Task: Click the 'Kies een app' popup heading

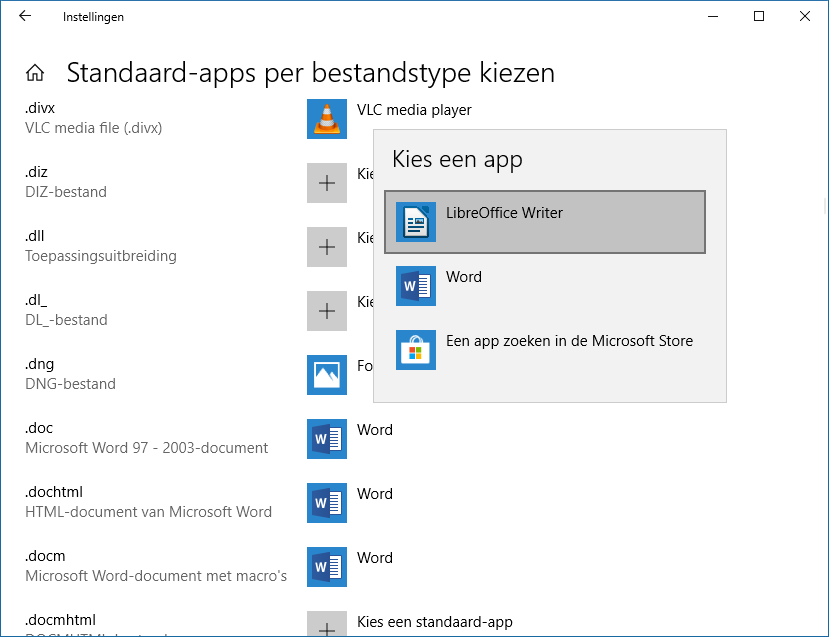Action: pyautogui.click(x=457, y=160)
